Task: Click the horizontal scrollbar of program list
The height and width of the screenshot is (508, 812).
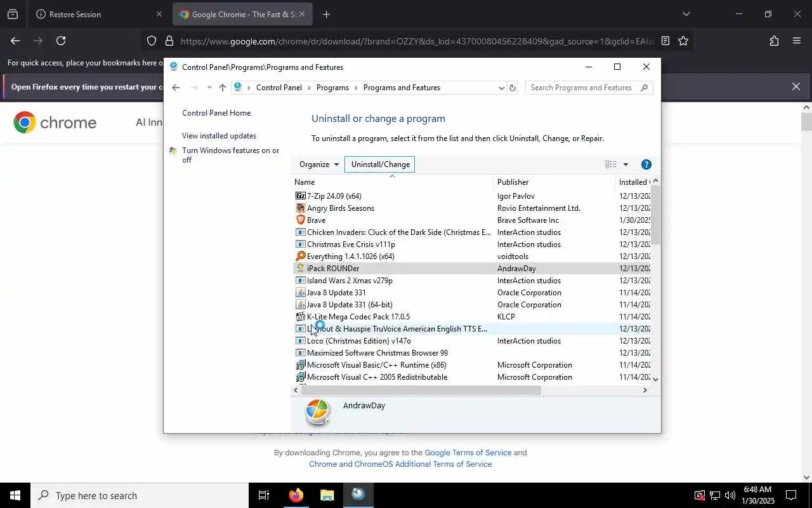Action: (421, 391)
